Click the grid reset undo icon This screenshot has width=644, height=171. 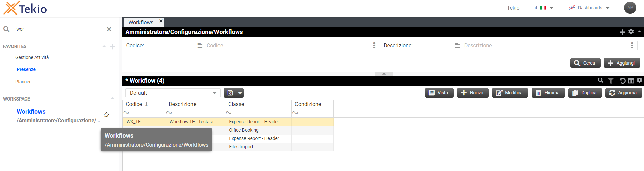pyautogui.click(x=622, y=81)
